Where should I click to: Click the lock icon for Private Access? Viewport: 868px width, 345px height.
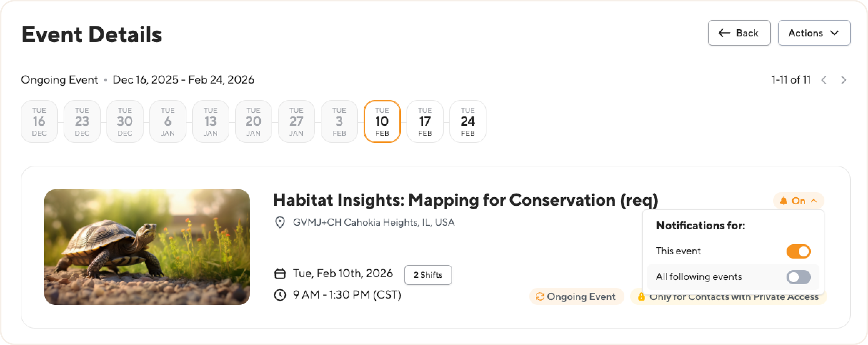click(x=641, y=296)
